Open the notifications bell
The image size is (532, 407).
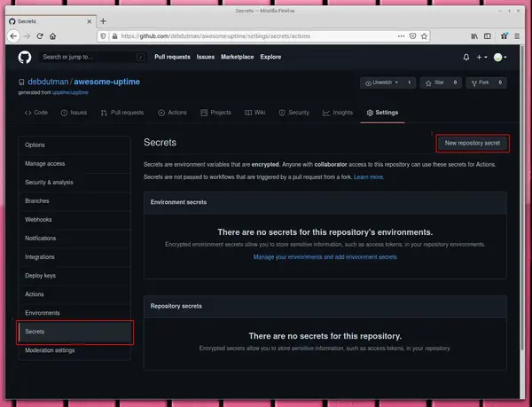[466, 57]
